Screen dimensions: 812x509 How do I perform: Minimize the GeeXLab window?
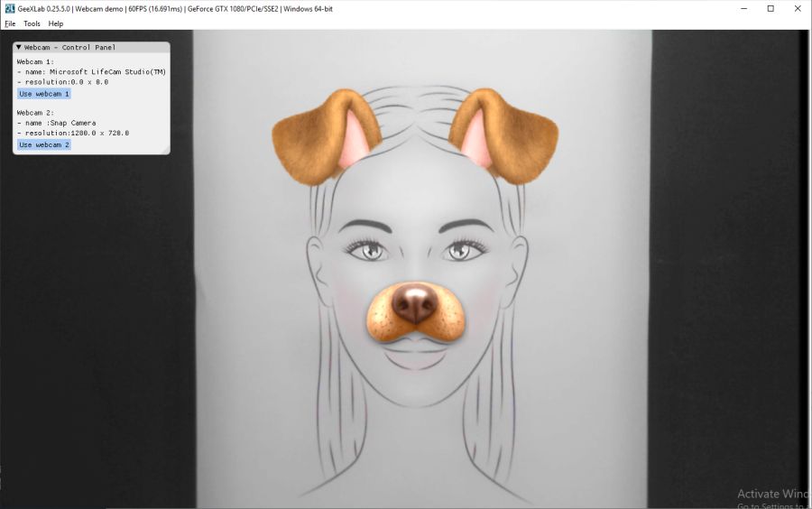coord(744,9)
